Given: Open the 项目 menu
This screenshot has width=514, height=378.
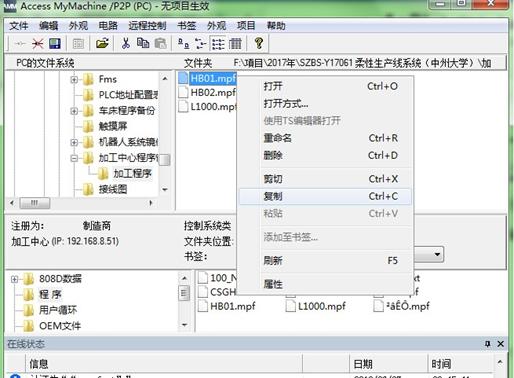Looking at the screenshot, I should (246, 26).
